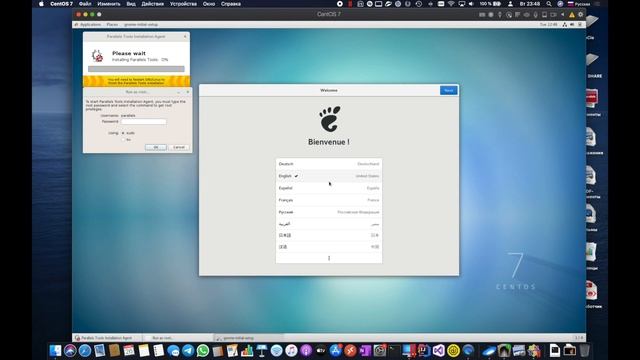Click the microphone icon in VM titlebar
Image resolution: width=640 pixels, height=360 pixels.
[x=536, y=15]
